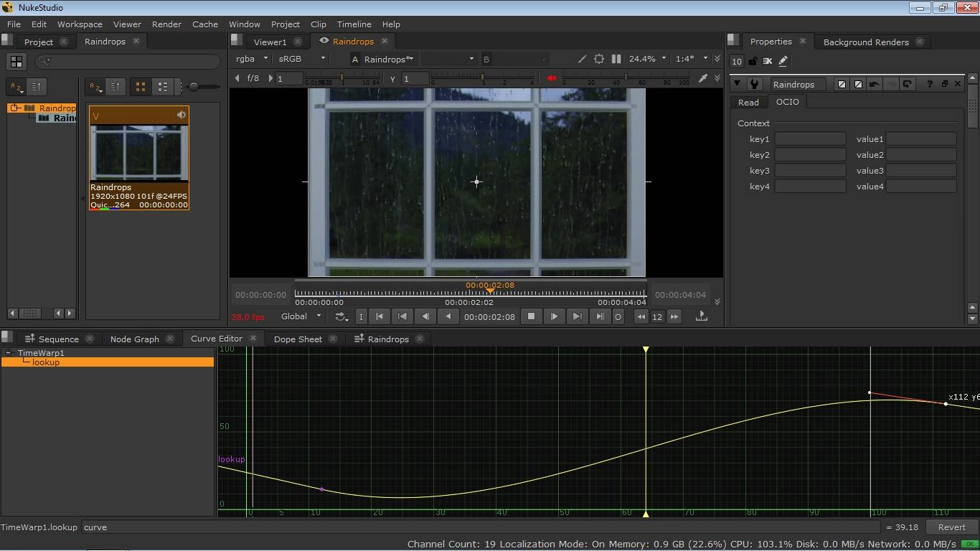
Task: Step to next keyframe
Action: pos(577,316)
